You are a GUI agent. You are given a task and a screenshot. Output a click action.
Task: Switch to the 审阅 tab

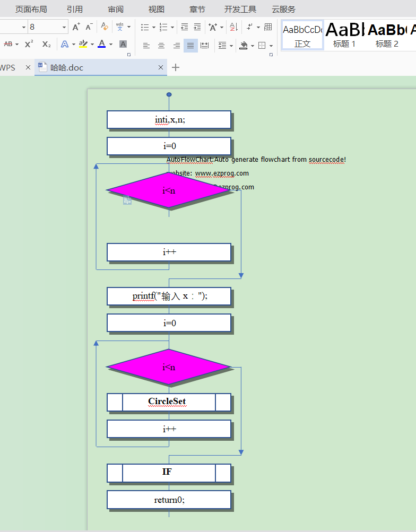pos(116,9)
